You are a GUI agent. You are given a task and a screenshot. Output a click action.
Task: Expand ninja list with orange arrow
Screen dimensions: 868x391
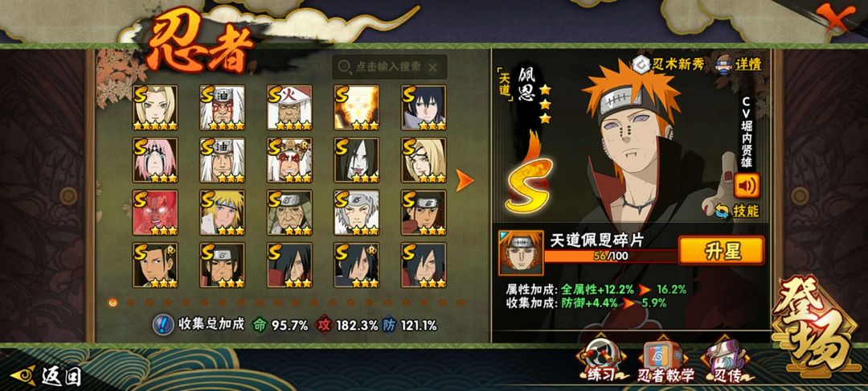464,180
